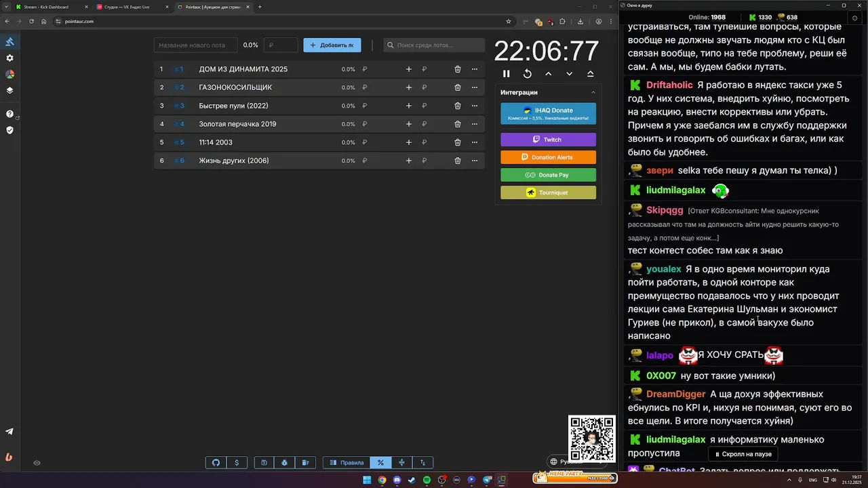The width and height of the screenshot is (868, 488).
Task: Add amount plus for ГАЗОНОКОСИЛЬЩИК
Action: click(x=408, y=87)
